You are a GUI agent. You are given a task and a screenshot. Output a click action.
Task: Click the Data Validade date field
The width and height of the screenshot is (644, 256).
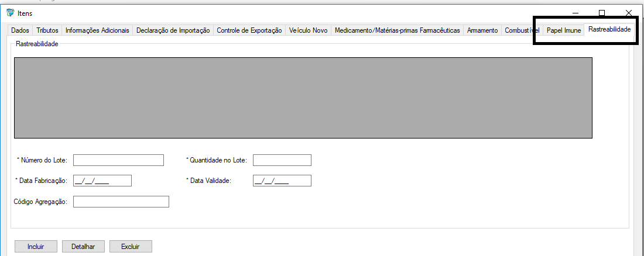(282, 181)
